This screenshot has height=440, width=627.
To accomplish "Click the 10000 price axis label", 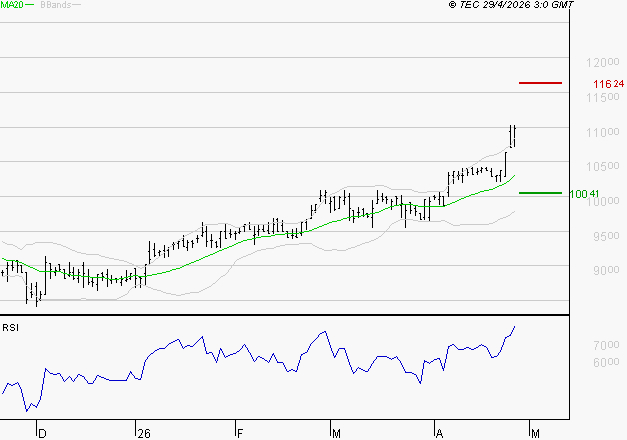I will [603, 201].
